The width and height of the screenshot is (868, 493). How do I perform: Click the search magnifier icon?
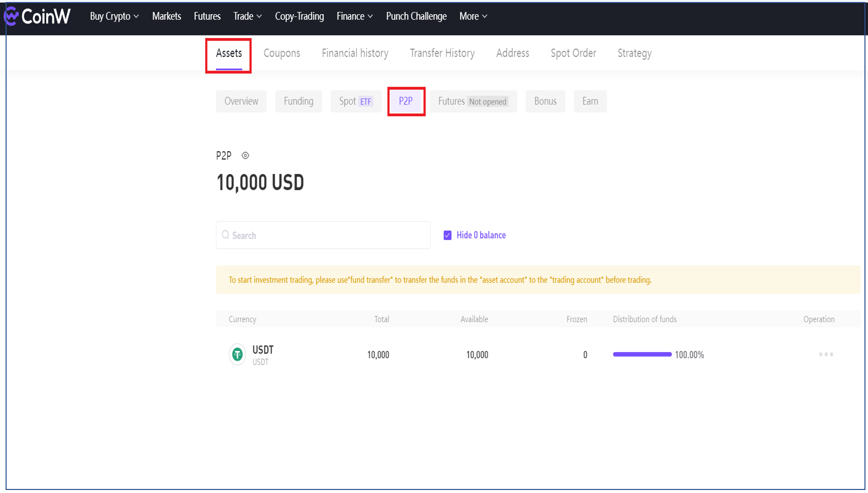coord(226,235)
